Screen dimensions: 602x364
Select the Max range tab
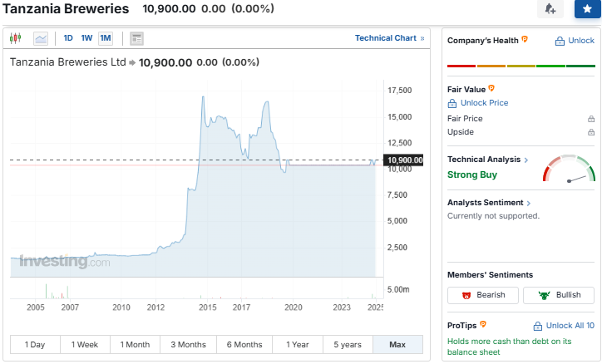click(397, 344)
